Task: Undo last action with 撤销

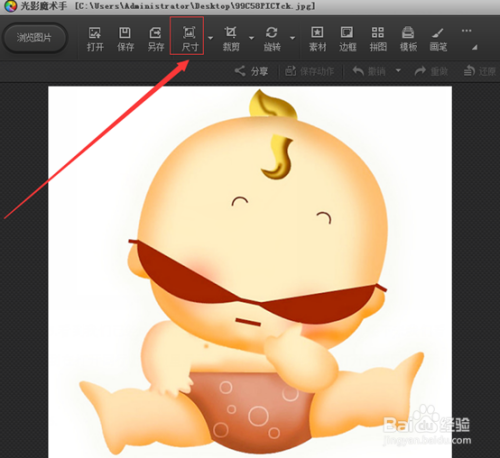Action: (369, 71)
